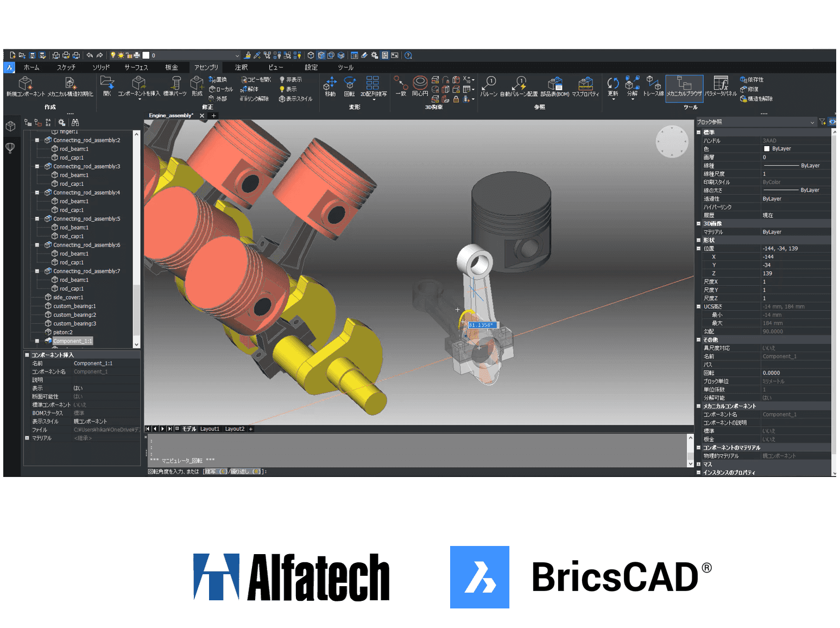Image resolution: width=840 pixels, height=628 pixels.
Task: Open the パラメータパネル parameters panel
Action: (721, 86)
